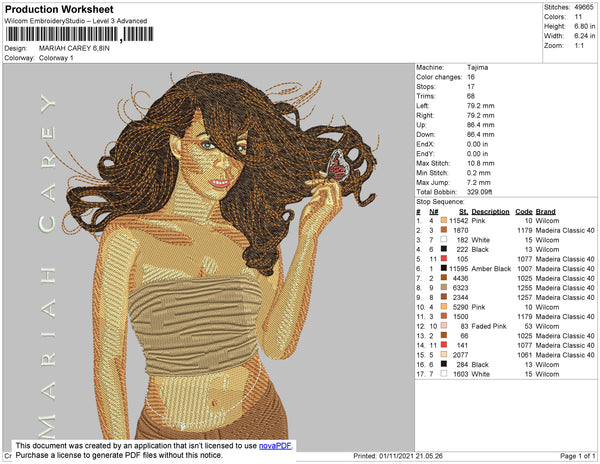600x464 pixels.
Task: Click the 'Description' column header
Action: pos(490,212)
